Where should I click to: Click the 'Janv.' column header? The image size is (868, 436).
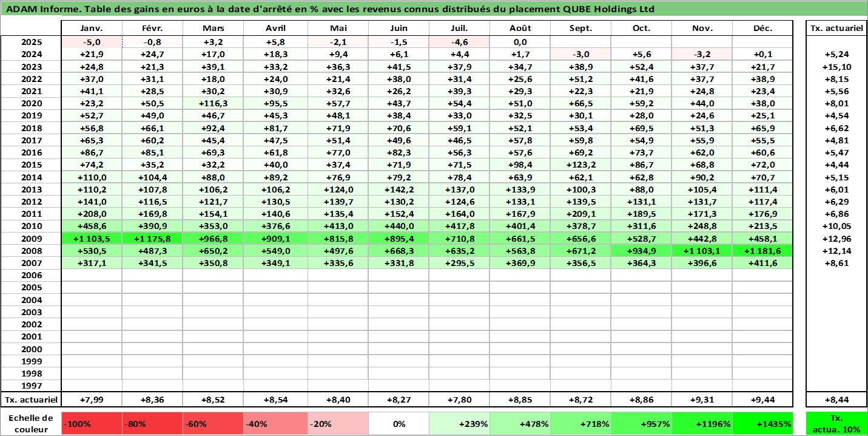(92, 28)
